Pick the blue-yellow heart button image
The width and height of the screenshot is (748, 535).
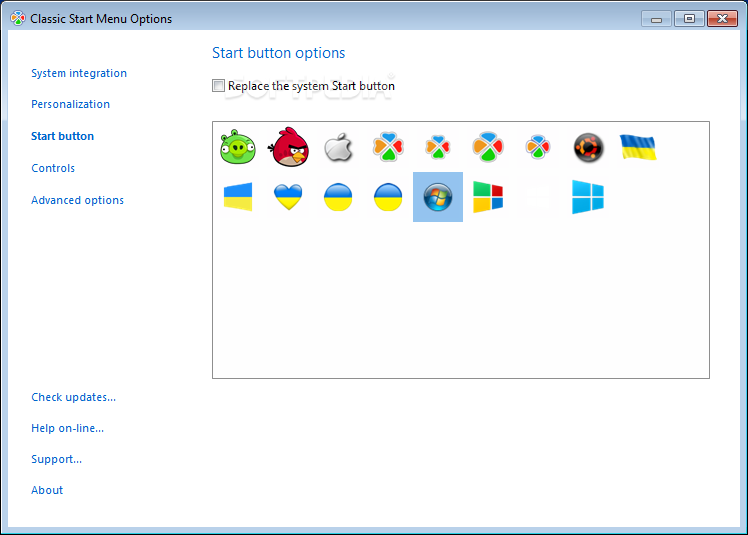[x=288, y=197]
